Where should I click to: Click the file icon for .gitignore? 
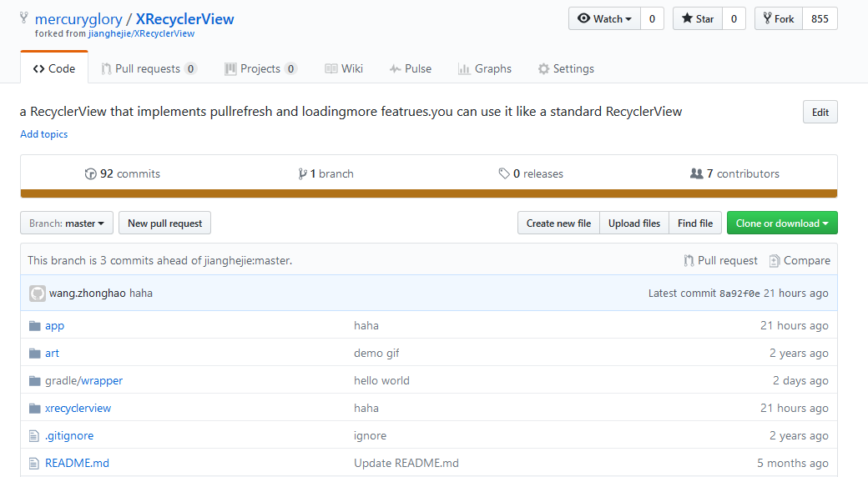pyautogui.click(x=34, y=436)
